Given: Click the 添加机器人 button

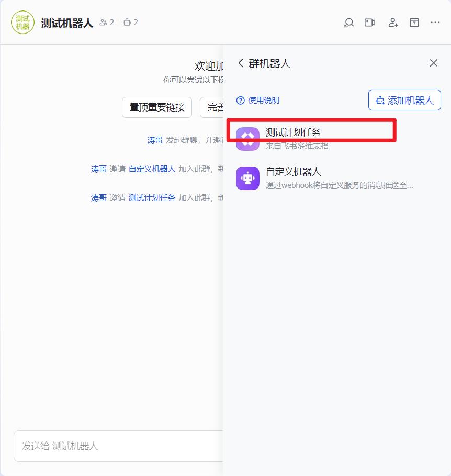Looking at the screenshot, I should point(404,100).
